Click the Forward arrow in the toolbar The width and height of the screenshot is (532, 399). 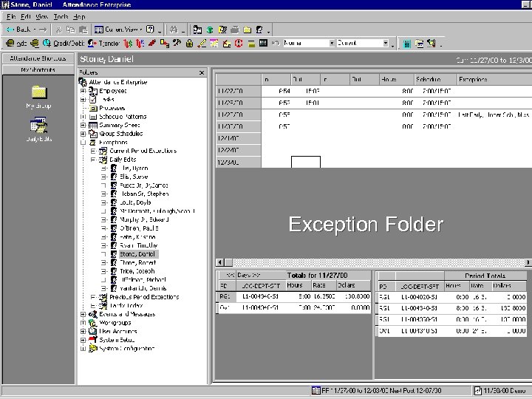tap(43, 30)
